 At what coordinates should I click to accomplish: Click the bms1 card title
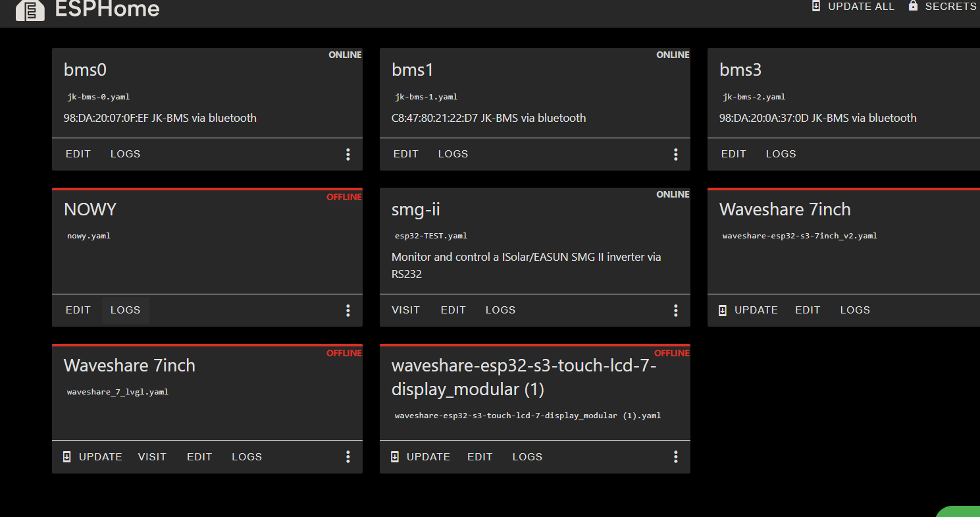(413, 70)
